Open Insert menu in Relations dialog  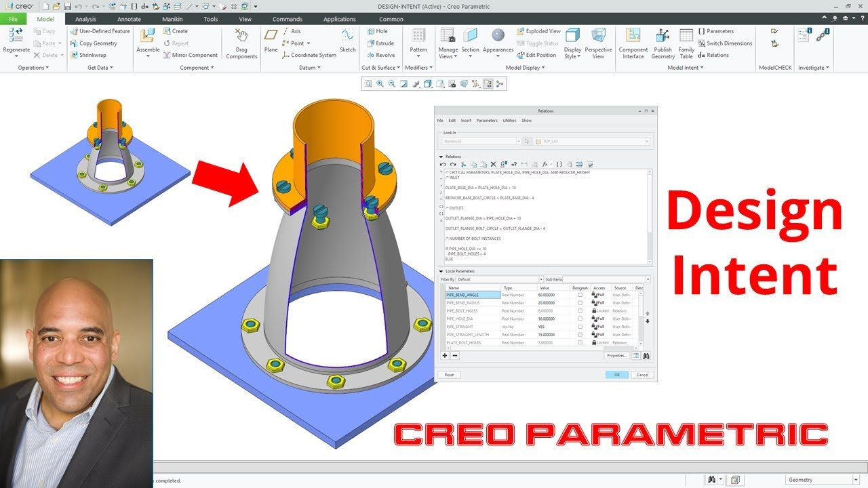click(466, 121)
